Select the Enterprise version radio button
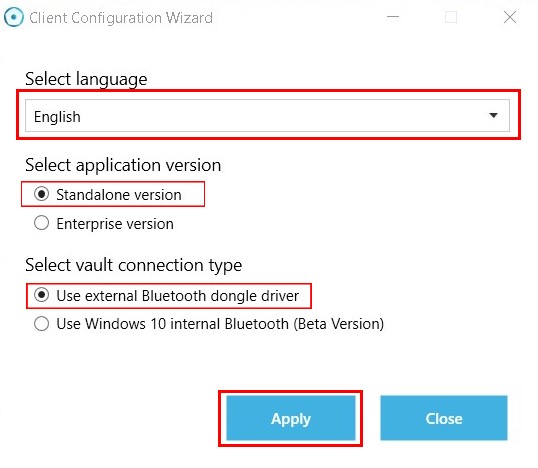Viewport: 538px width, 468px height. pyautogui.click(x=42, y=223)
